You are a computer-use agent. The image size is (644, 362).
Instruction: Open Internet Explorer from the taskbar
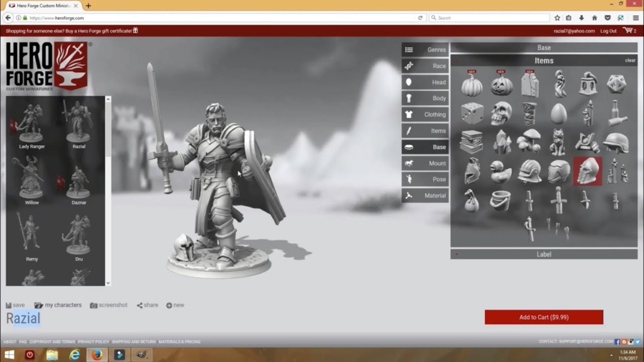pos(74,354)
